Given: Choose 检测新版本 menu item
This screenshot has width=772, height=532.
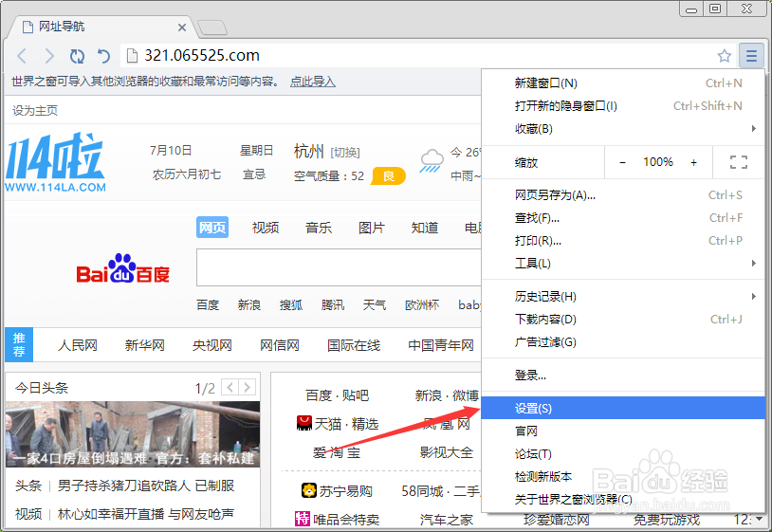Looking at the screenshot, I should pyautogui.click(x=623, y=476).
